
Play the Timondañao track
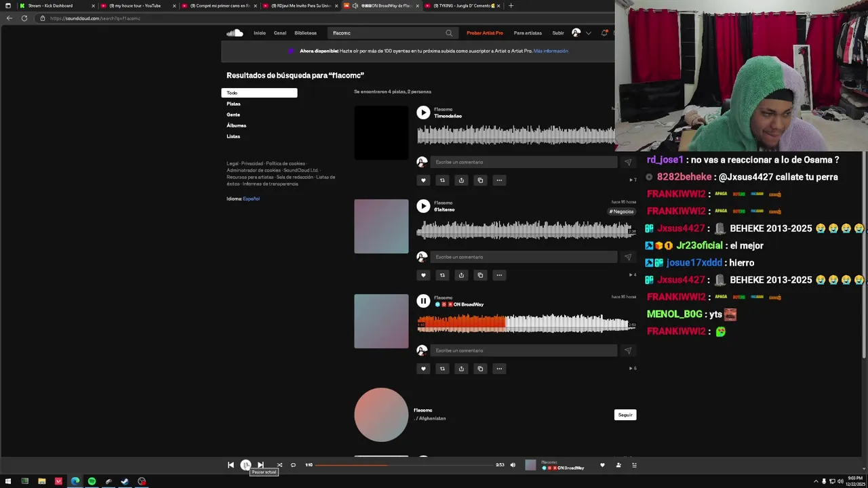click(x=423, y=113)
